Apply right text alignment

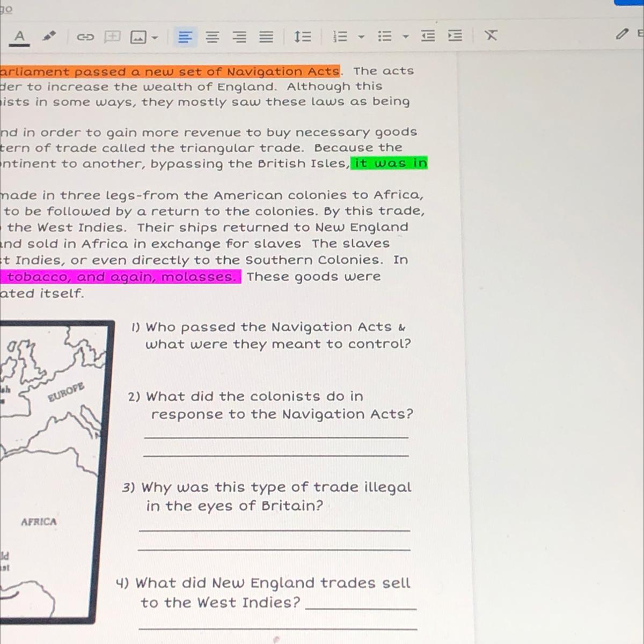(240, 36)
